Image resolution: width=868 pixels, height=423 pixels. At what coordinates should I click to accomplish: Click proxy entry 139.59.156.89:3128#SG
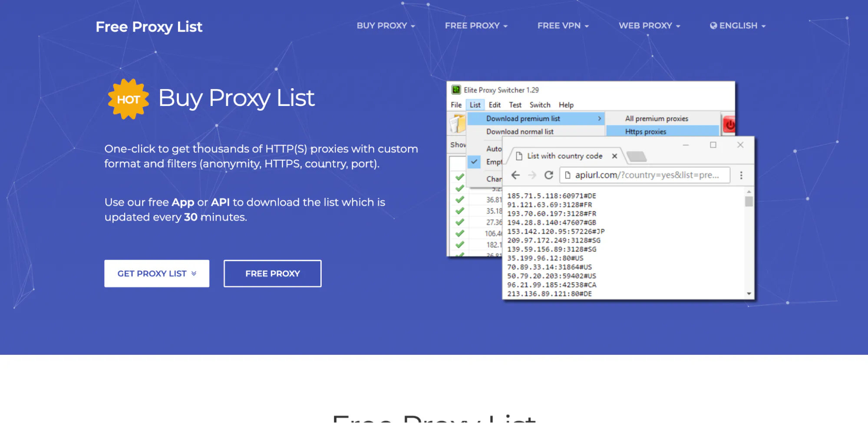point(551,249)
